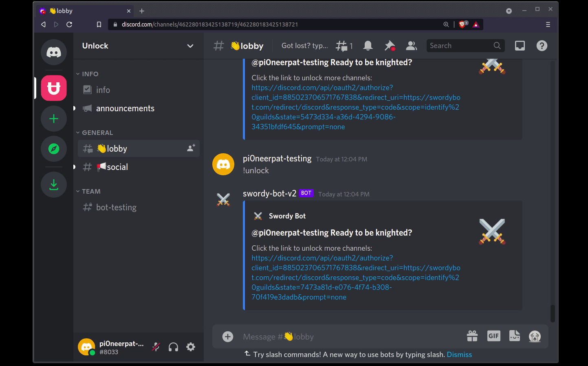Click chat scrollbar thumb

(553, 313)
